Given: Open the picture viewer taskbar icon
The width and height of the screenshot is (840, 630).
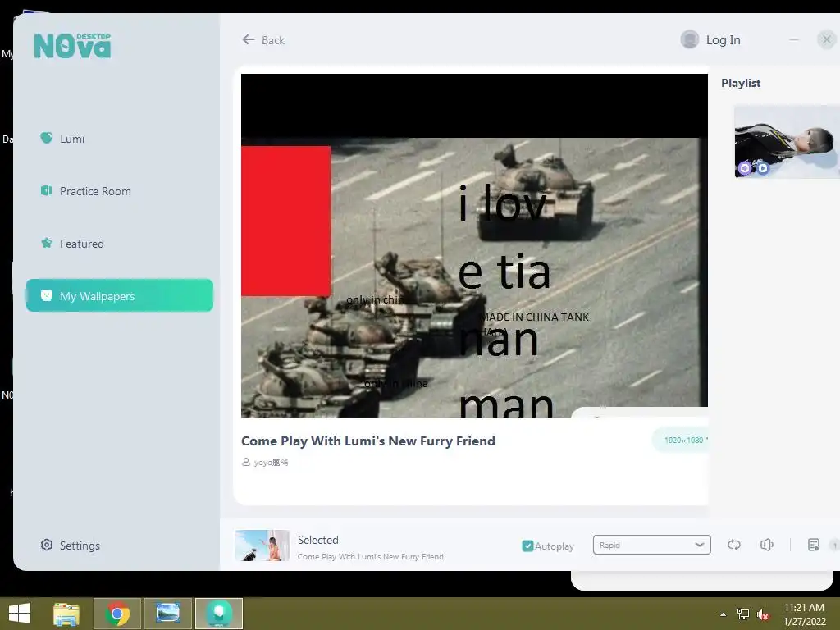Looking at the screenshot, I should (x=167, y=614).
